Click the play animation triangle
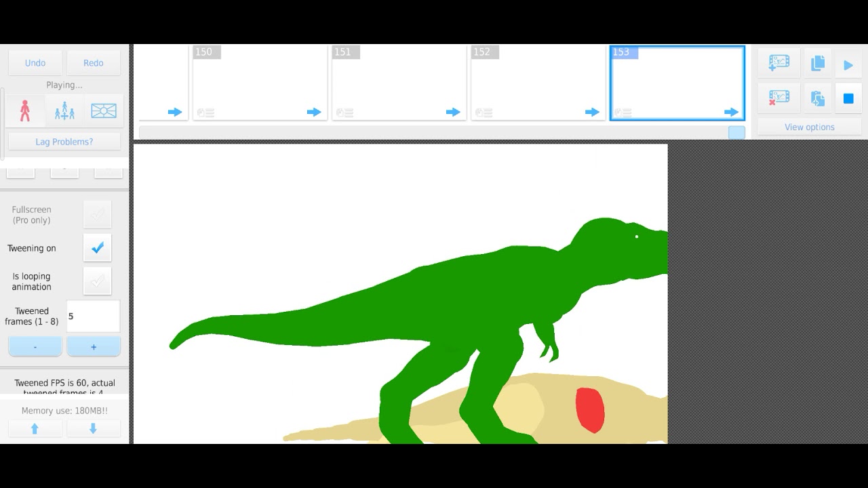Image resolution: width=868 pixels, height=488 pixels. pyautogui.click(x=848, y=65)
